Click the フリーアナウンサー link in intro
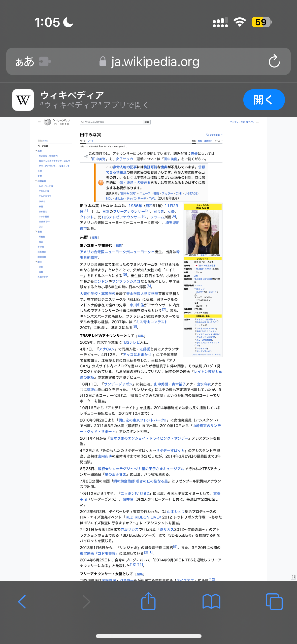Screen dimensions: 297x644 (x=129, y=212)
